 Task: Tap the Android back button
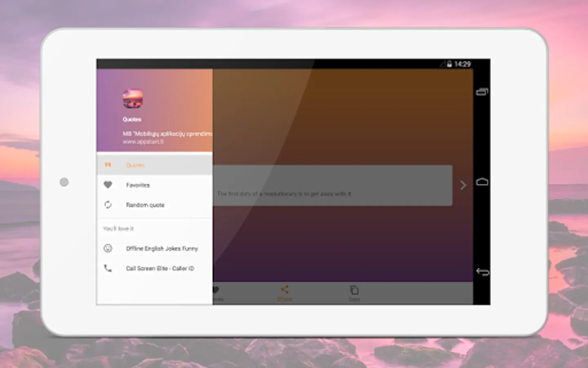pyautogui.click(x=482, y=272)
